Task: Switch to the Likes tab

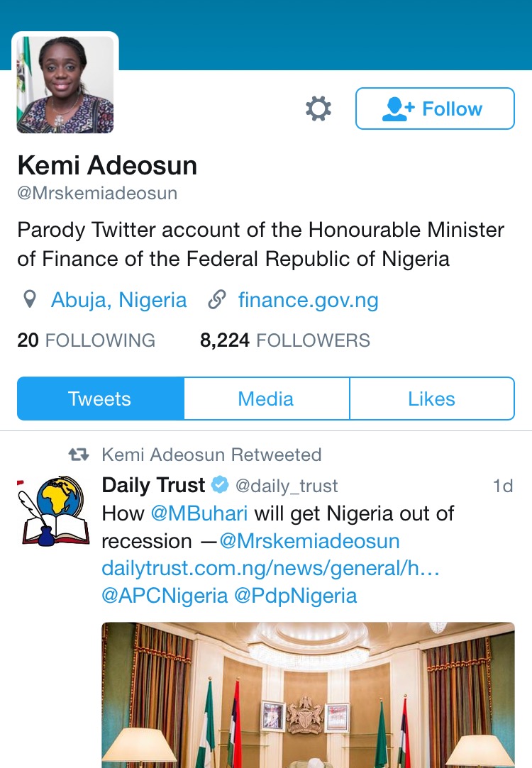Action: click(431, 399)
